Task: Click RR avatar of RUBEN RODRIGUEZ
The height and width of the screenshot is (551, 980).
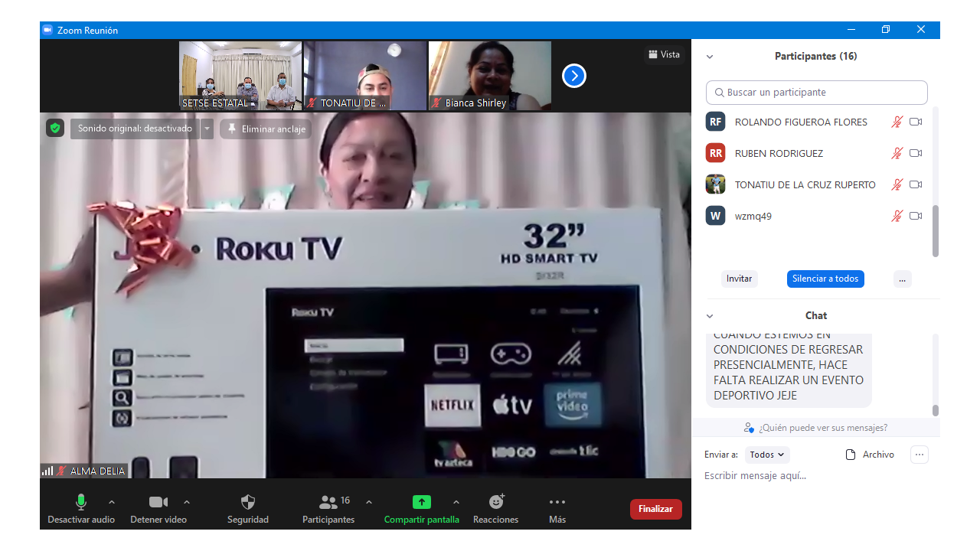Action: point(715,153)
